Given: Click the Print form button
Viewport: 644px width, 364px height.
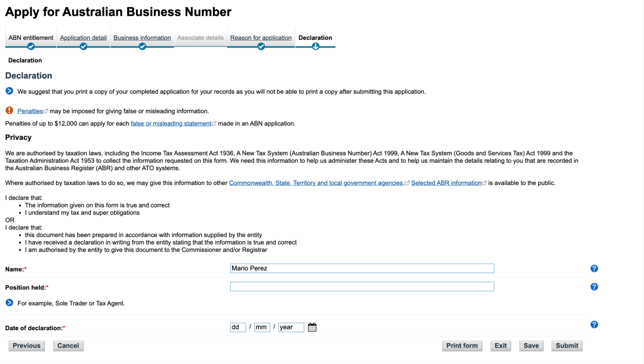Looking at the screenshot, I should pyautogui.click(x=462, y=346).
